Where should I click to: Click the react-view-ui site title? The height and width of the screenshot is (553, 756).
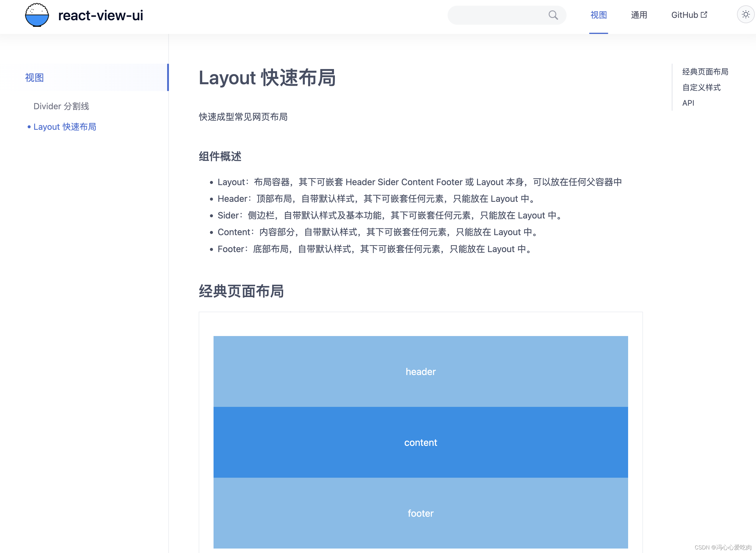100,15
